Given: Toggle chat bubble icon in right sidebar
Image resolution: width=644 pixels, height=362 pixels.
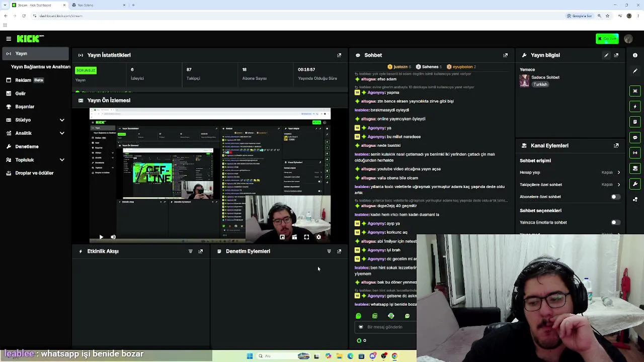Looking at the screenshot, I should pos(635,137).
